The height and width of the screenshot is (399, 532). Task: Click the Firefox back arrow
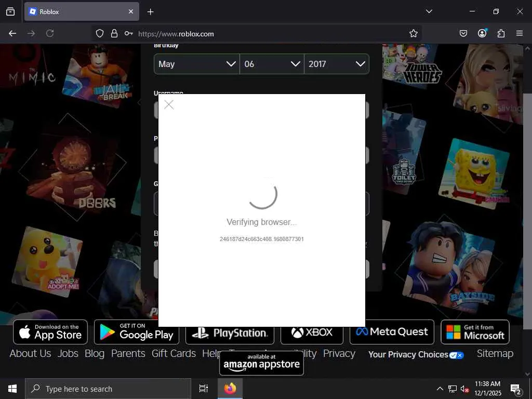[12, 33]
